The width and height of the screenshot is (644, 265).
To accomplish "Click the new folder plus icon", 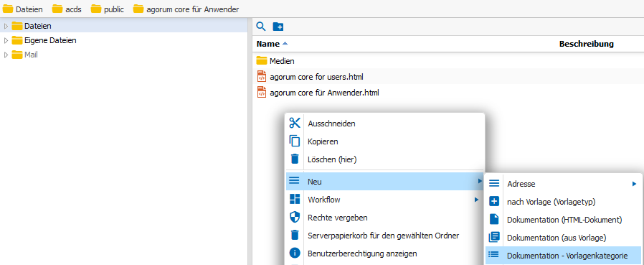I will 278,27.
